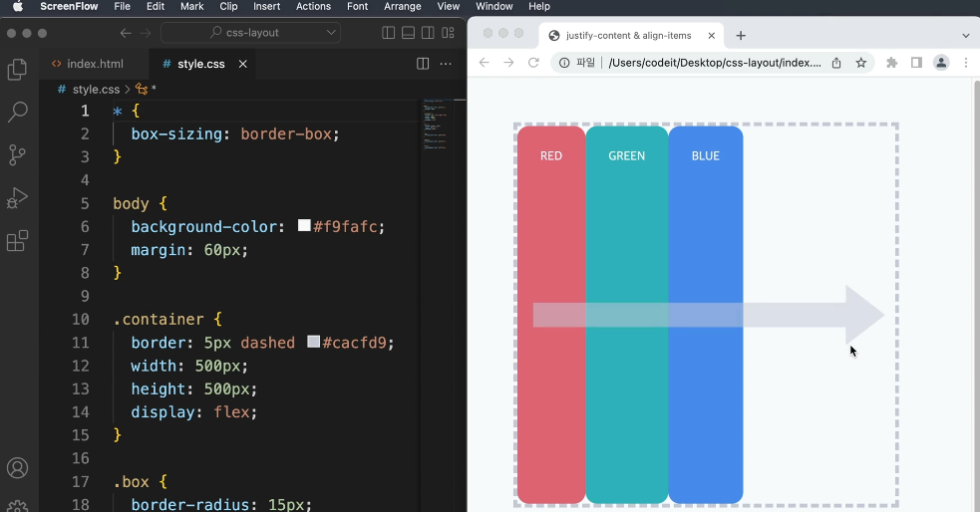Open Chrome profile avatar
The height and width of the screenshot is (512, 980).
[x=941, y=63]
